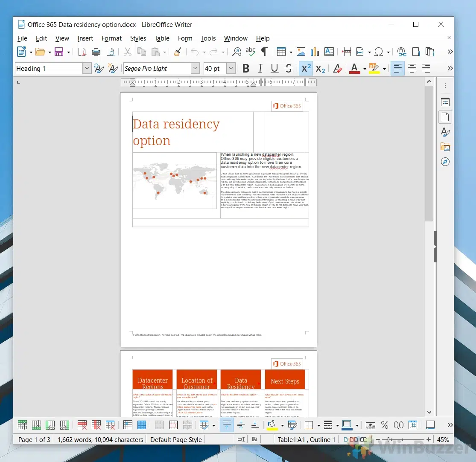
Task: Insert a chart from the toolbar
Action: [315, 52]
